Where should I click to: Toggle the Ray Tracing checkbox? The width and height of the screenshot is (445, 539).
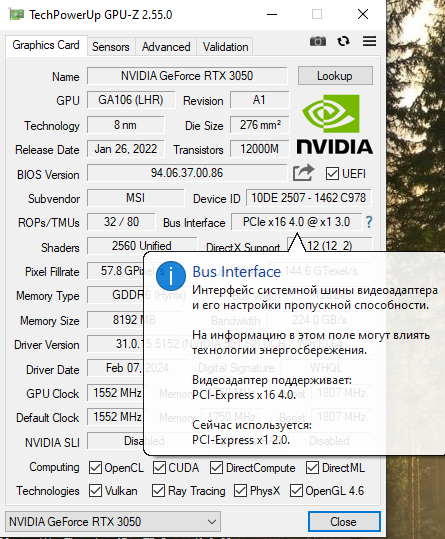pyautogui.click(x=158, y=491)
